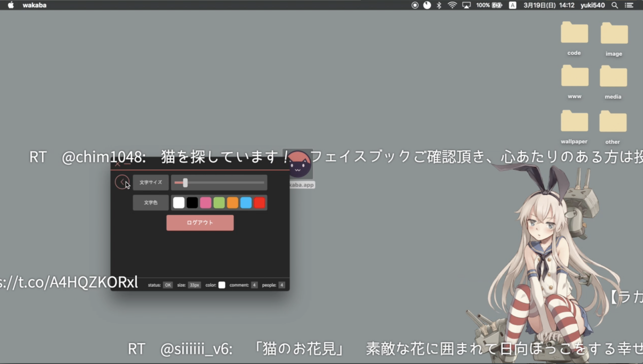Open the wallpaper desktop folder
643x364 pixels.
[x=574, y=122]
